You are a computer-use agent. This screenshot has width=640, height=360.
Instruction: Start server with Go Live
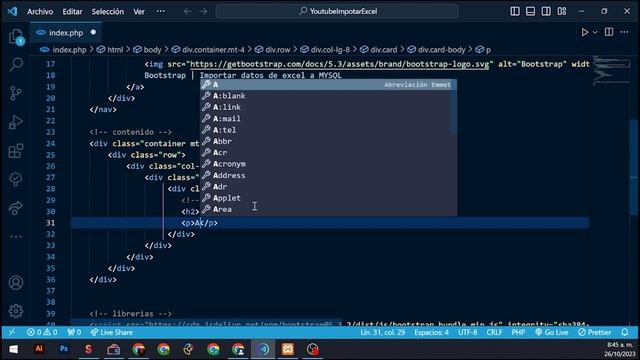[551, 333]
